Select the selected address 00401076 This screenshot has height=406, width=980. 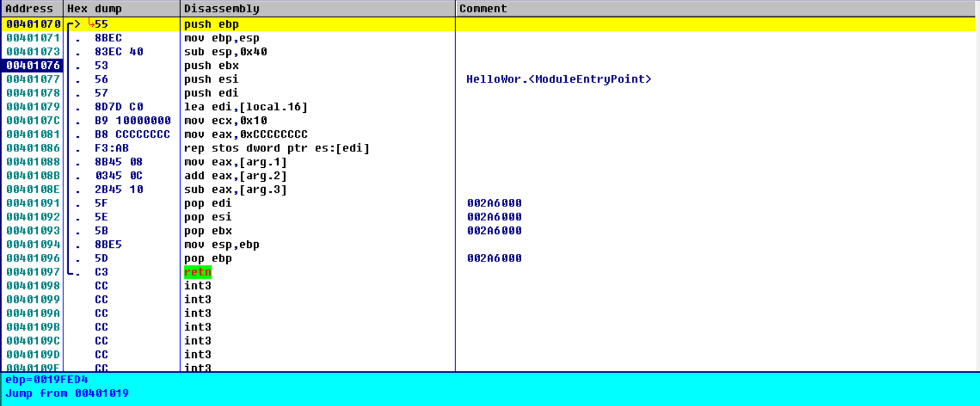[33, 65]
